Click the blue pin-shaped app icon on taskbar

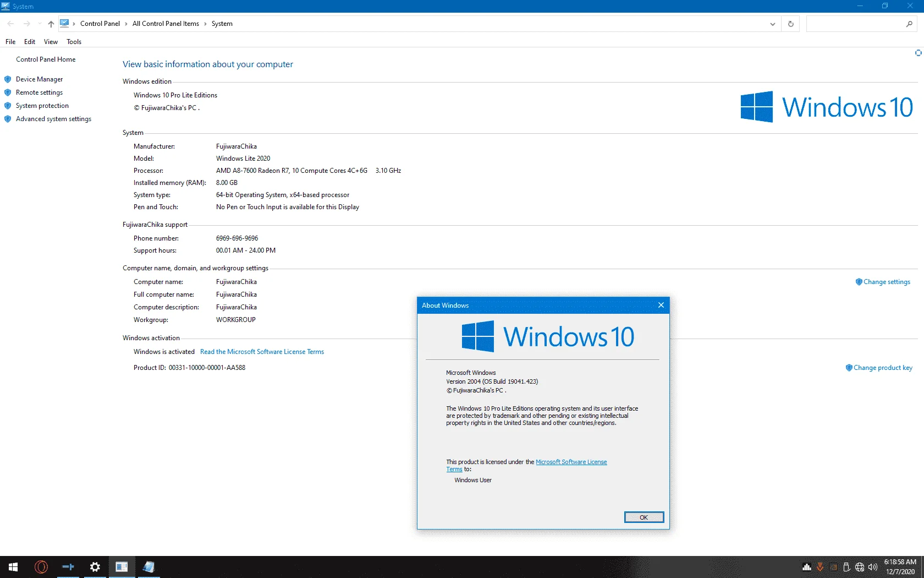(68, 567)
